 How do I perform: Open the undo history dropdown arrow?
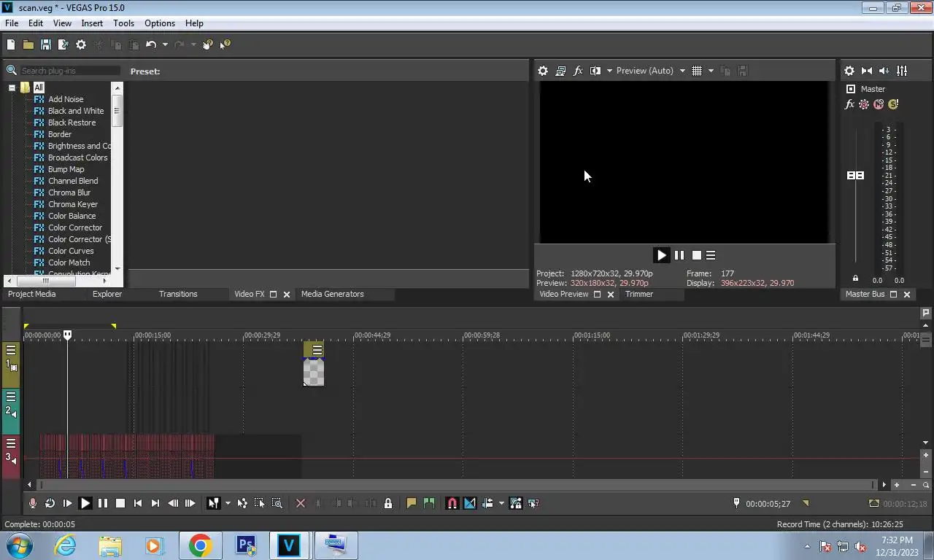tap(165, 44)
